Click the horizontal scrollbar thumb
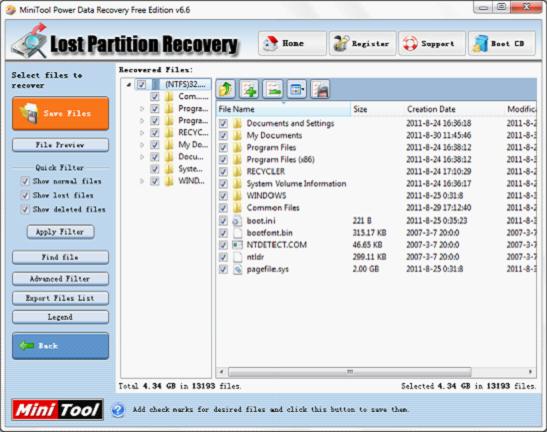 coord(350,372)
